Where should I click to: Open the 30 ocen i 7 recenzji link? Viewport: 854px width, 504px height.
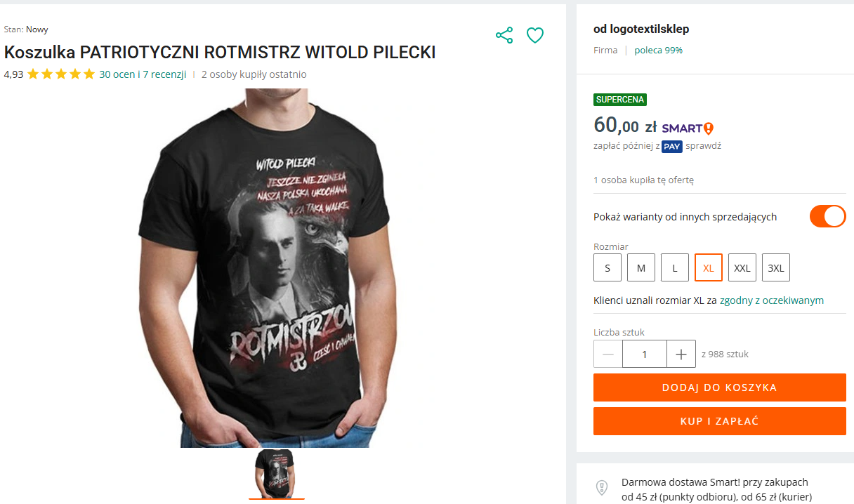tap(143, 74)
